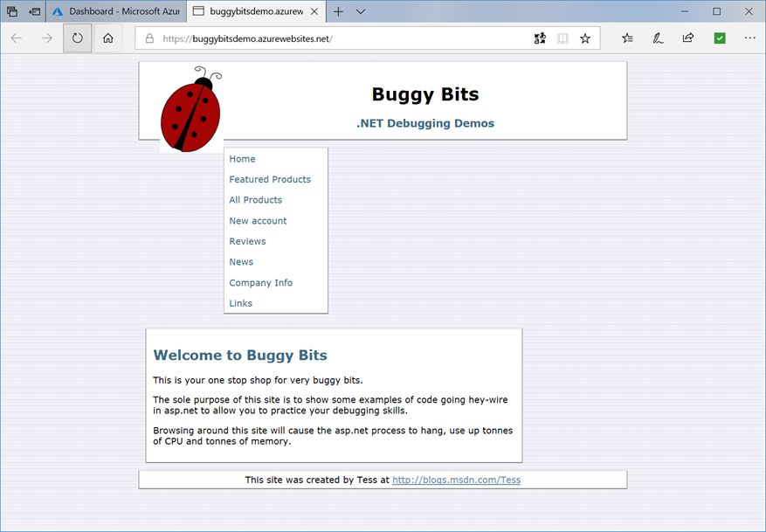Open the Reviews link
The height and width of the screenshot is (532, 766).
pyautogui.click(x=248, y=241)
